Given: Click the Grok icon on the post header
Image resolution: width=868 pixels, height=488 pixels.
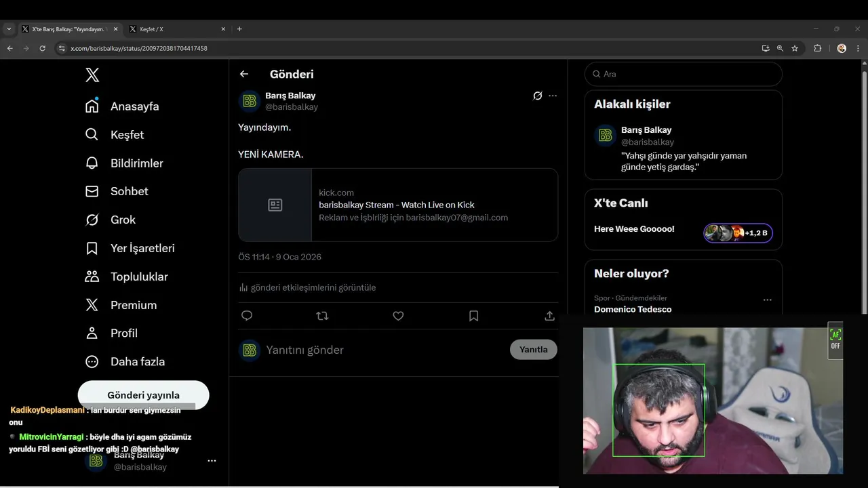Looking at the screenshot, I should pos(538,96).
